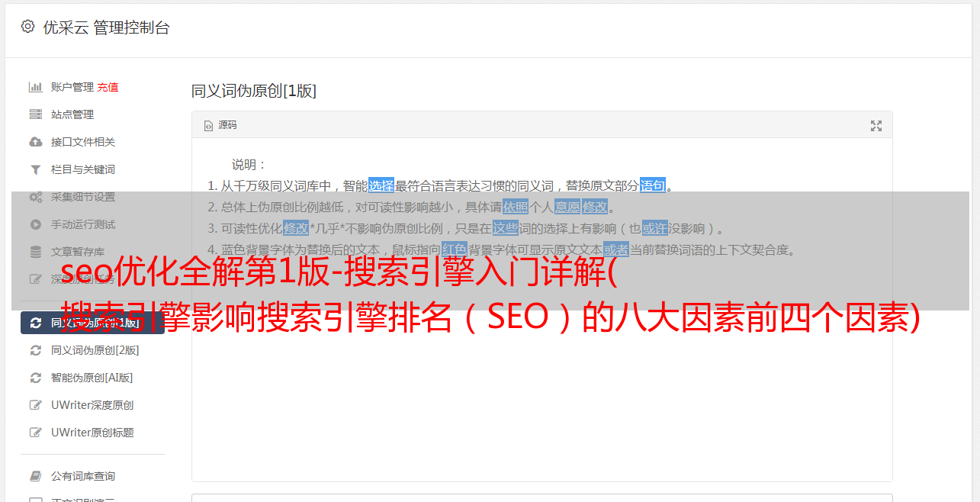The image size is (980, 502).
Task: Click highlighted word 选择 in instructions
Action: click(381, 185)
